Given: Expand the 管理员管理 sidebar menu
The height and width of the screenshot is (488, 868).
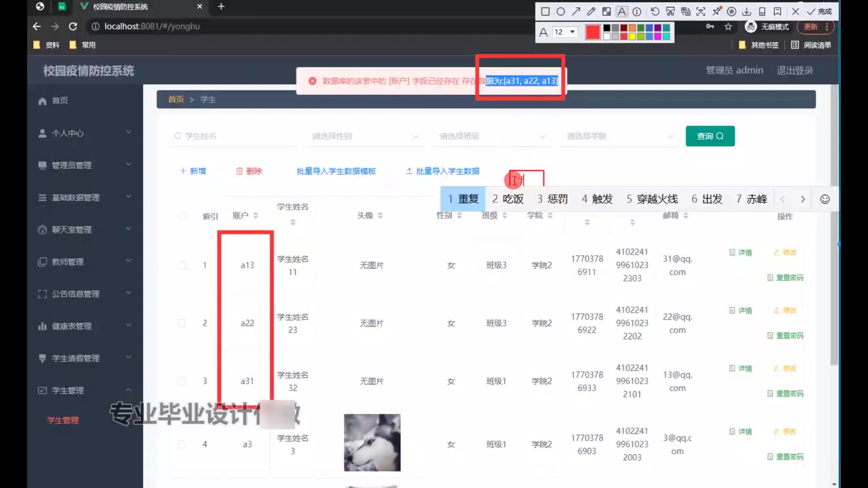Looking at the screenshot, I should pos(85,165).
